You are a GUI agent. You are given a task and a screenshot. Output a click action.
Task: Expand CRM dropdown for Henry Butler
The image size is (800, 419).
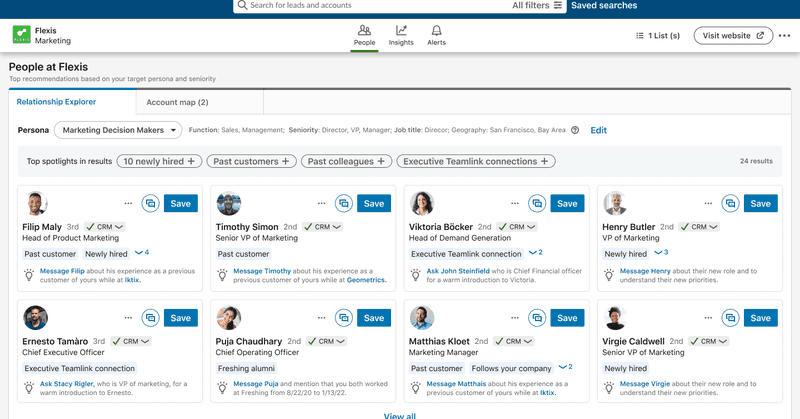(x=699, y=227)
